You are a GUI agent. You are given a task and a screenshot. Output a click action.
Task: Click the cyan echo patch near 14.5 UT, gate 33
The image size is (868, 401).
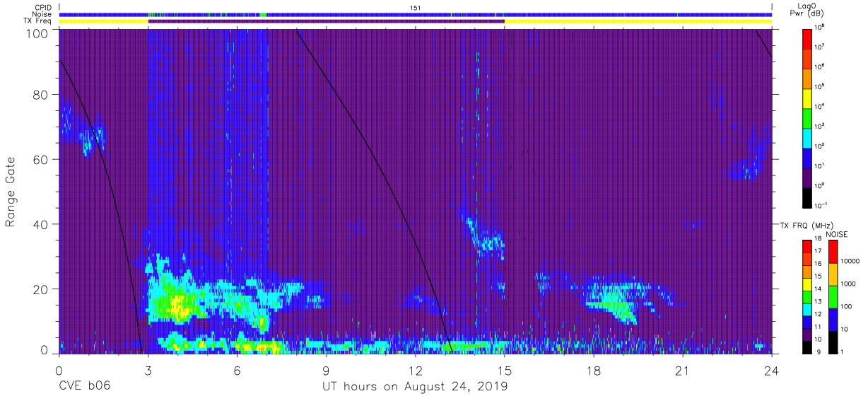(x=489, y=245)
